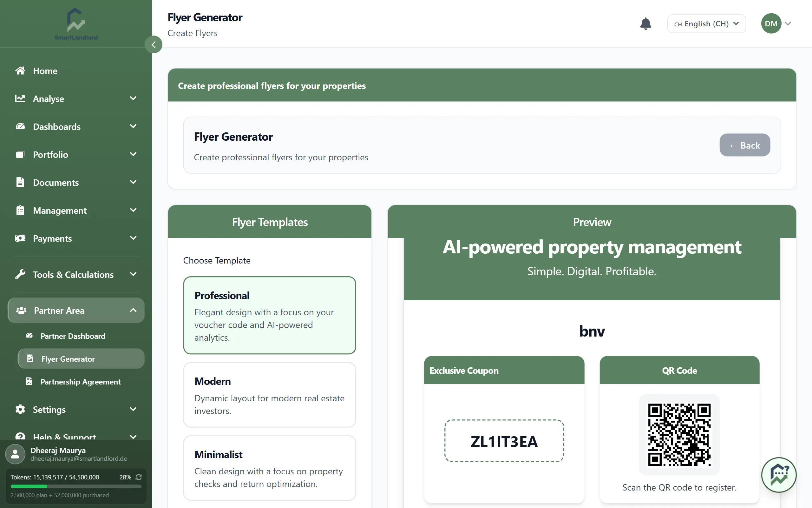Click the Payments money icon

coord(20,238)
